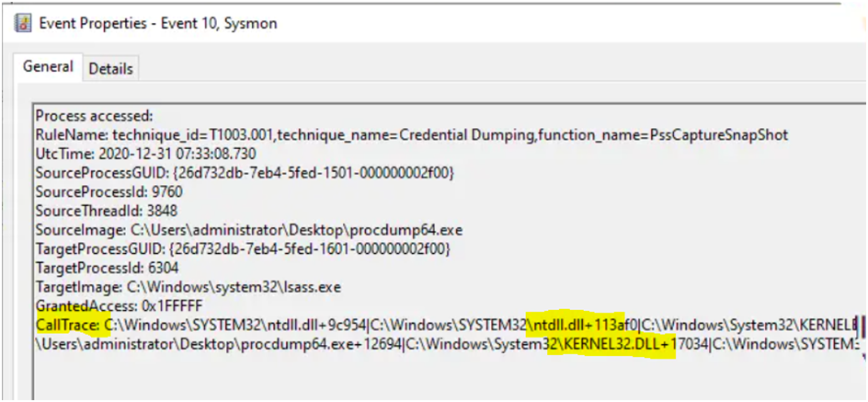
Task: Click the 'Process accessed:' line
Action: [x=94, y=117]
